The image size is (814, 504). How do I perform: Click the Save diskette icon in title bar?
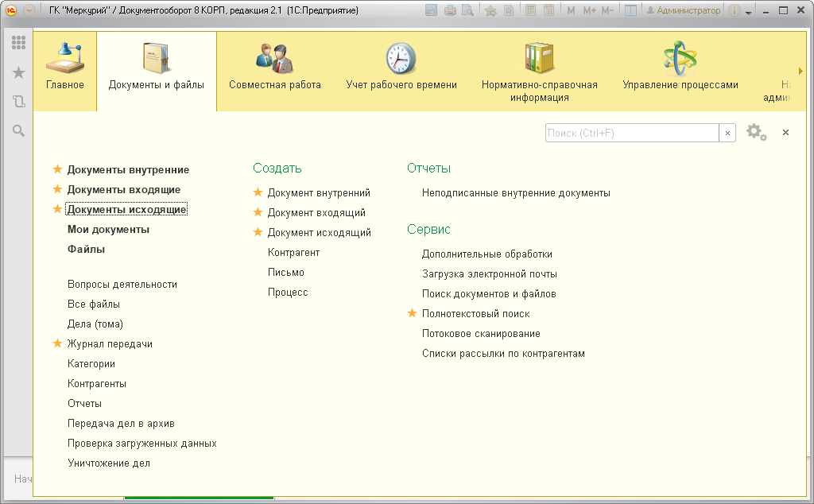[431, 10]
